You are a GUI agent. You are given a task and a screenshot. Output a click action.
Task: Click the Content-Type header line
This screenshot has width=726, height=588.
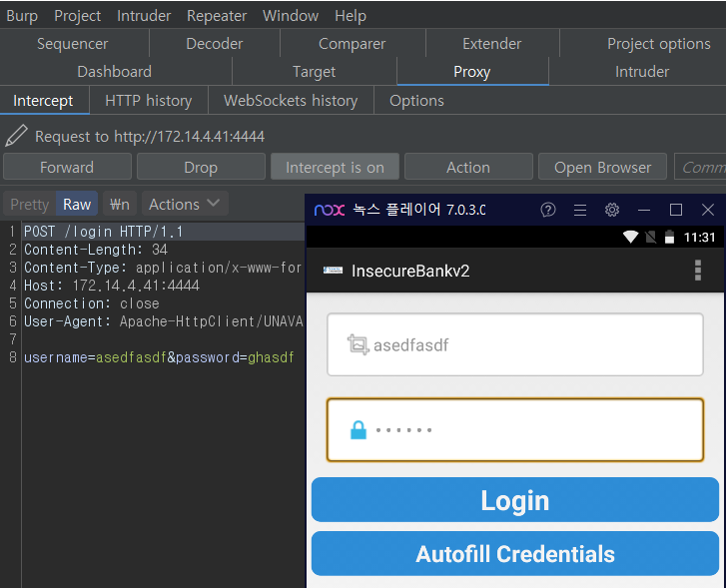(163, 268)
